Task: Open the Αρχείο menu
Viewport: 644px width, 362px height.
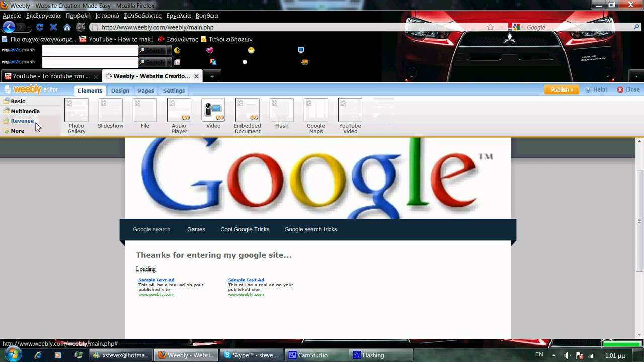Action: pos(12,16)
